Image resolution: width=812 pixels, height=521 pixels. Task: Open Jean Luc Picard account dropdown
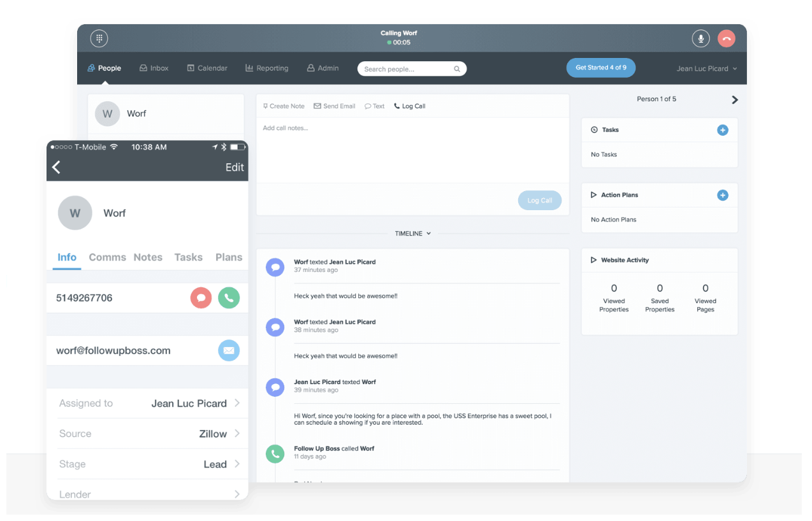(707, 69)
